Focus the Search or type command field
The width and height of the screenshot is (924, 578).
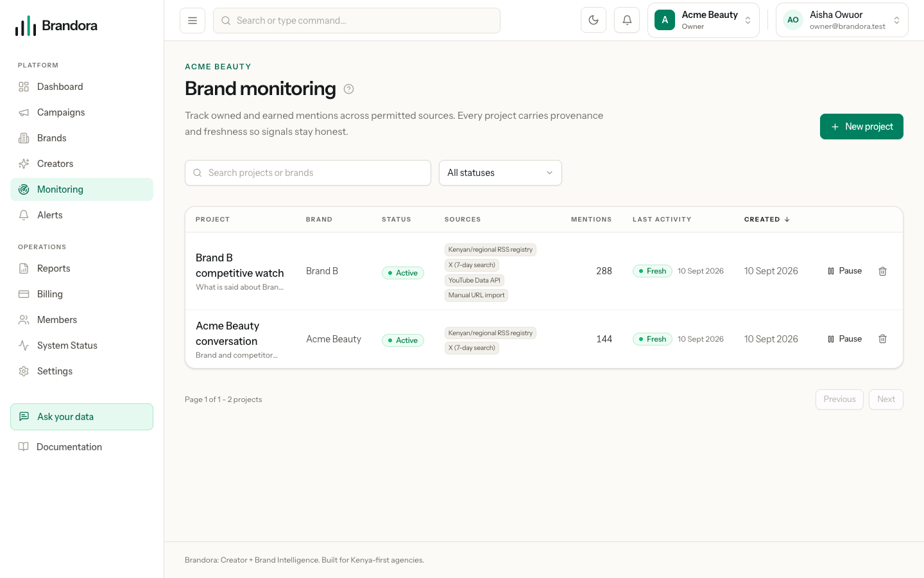(357, 21)
